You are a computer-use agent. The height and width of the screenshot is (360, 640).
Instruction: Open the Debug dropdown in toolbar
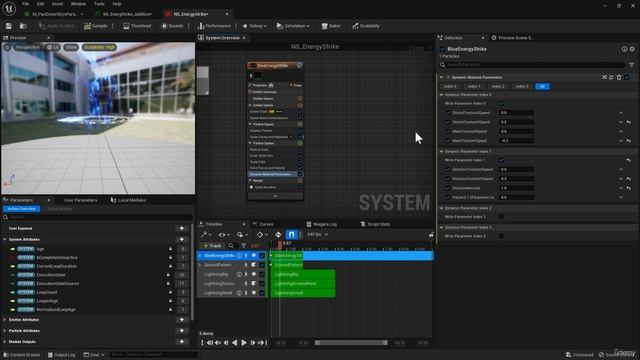pyautogui.click(x=255, y=26)
